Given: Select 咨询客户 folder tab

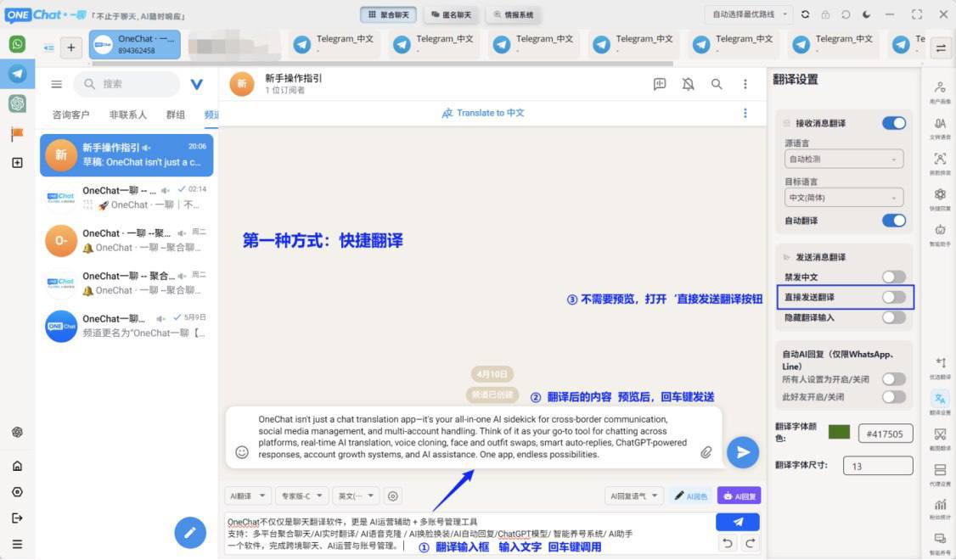Looking at the screenshot, I should coord(70,115).
